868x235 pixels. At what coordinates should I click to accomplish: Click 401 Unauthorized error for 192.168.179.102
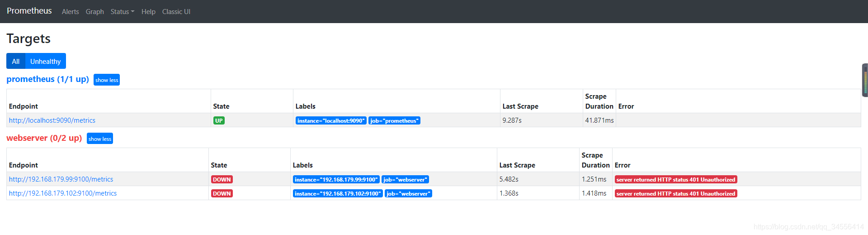tap(676, 193)
